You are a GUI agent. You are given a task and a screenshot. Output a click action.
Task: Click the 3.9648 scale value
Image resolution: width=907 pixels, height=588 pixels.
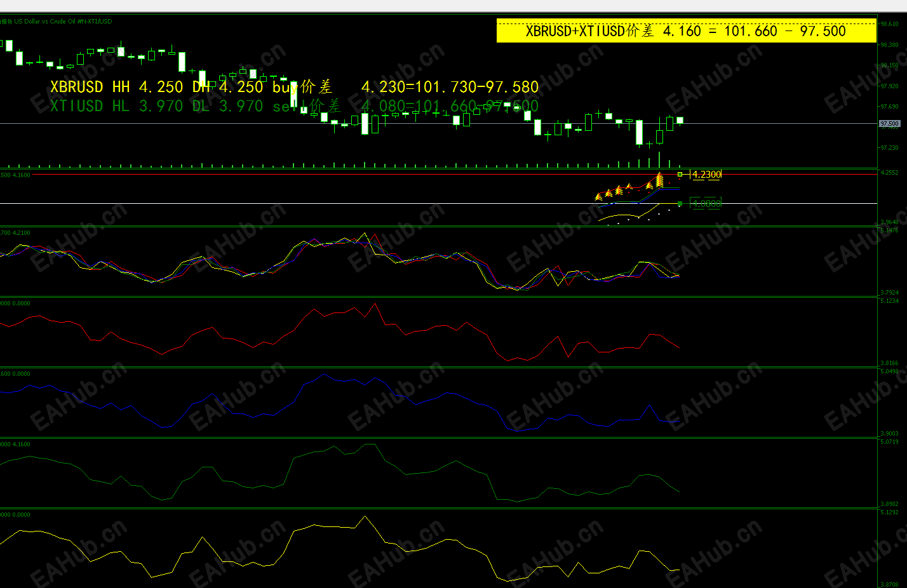click(x=889, y=222)
